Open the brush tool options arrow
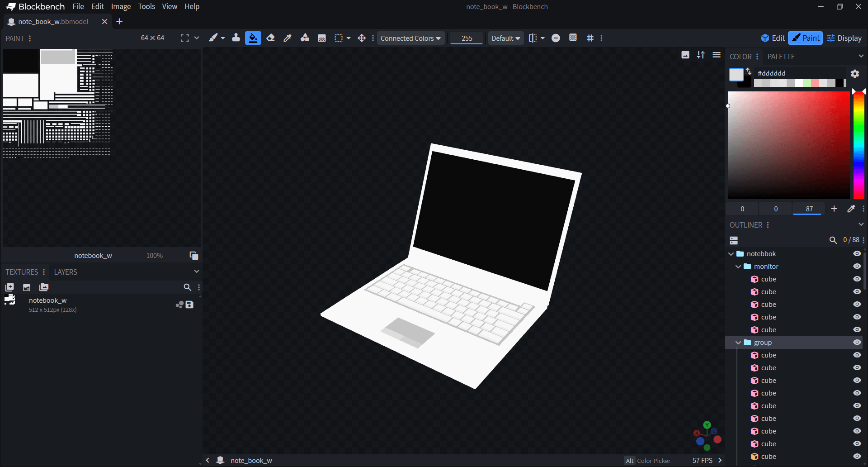Viewport: 868px width, 467px height. [223, 38]
